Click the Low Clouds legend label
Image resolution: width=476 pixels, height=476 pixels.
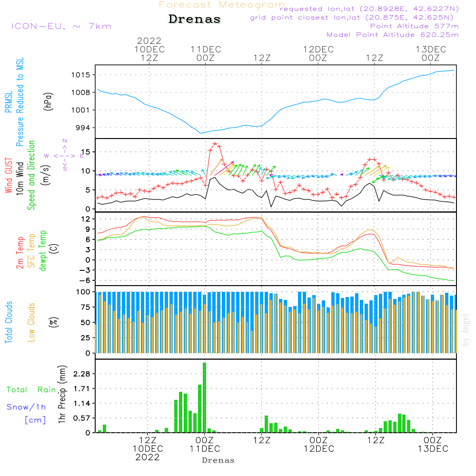(31, 322)
